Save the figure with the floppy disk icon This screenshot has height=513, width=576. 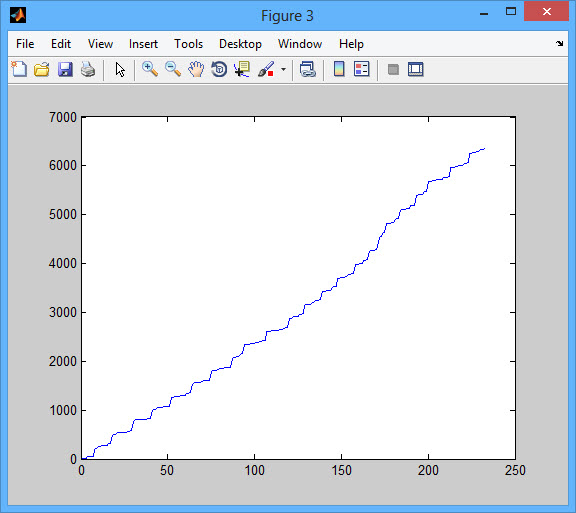tap(65, 69)
